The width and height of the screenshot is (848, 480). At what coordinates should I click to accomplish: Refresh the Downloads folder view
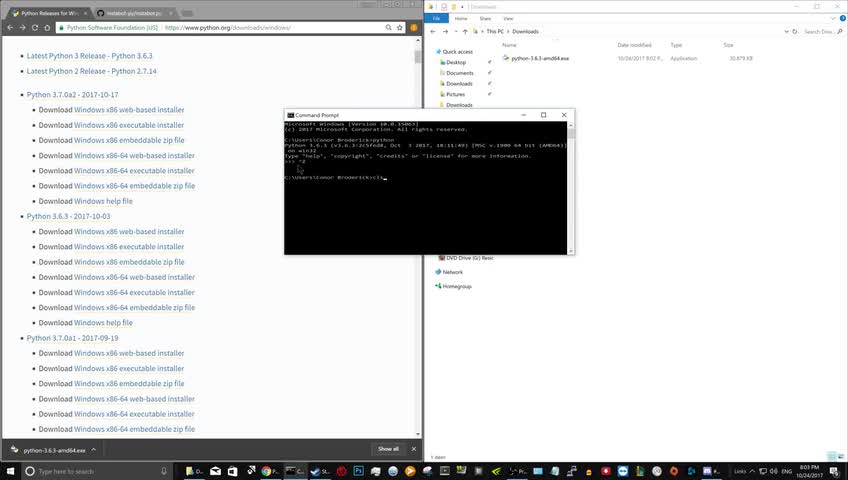click(x=795, y=32)
